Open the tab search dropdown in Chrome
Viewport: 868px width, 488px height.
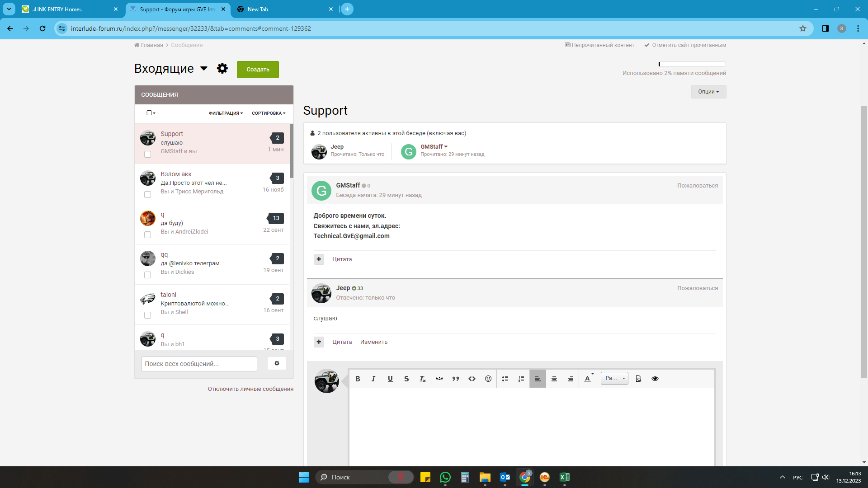click(9, 9)
